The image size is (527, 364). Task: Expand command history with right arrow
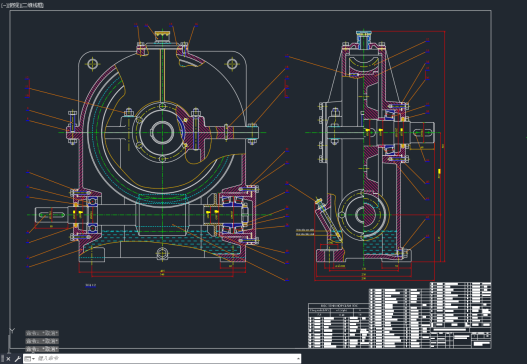[x=298, y=359]
